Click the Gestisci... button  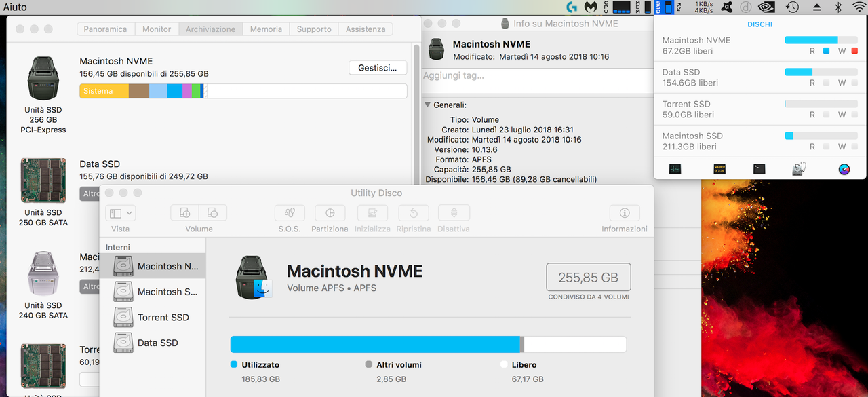coord(378,68)
